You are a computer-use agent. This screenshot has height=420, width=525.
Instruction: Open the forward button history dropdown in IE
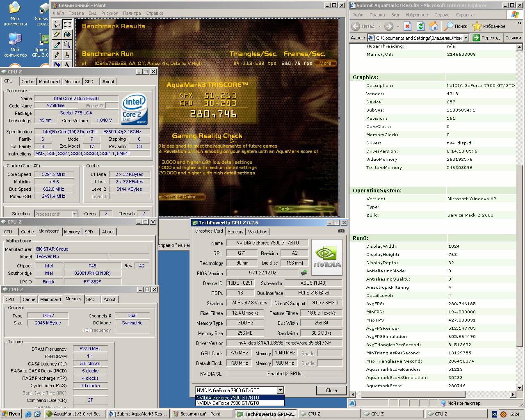click(x=397, y=26)
